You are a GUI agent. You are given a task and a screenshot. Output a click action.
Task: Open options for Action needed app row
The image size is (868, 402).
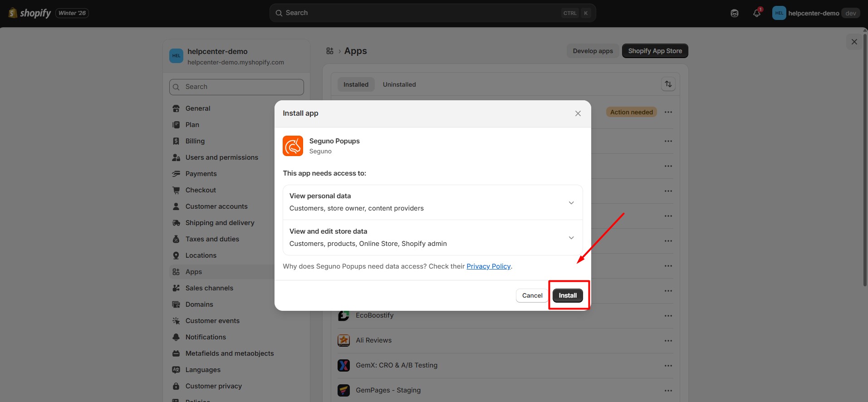[668, 112]
